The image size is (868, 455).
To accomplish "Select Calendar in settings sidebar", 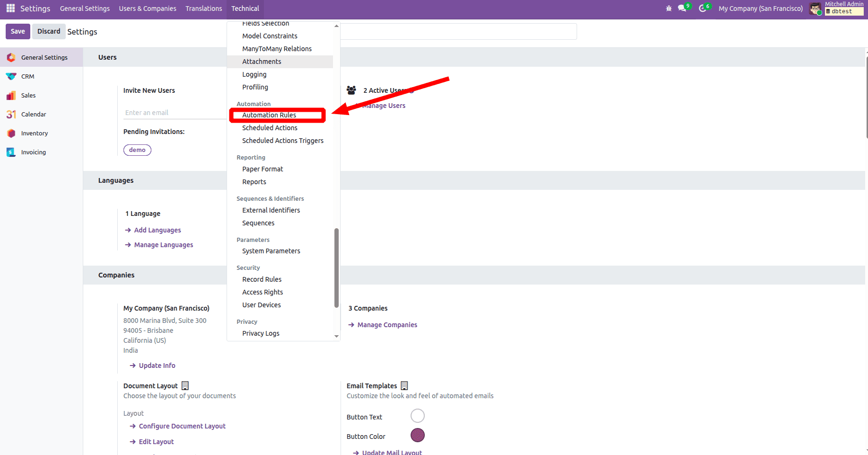I will click(42, 114).
